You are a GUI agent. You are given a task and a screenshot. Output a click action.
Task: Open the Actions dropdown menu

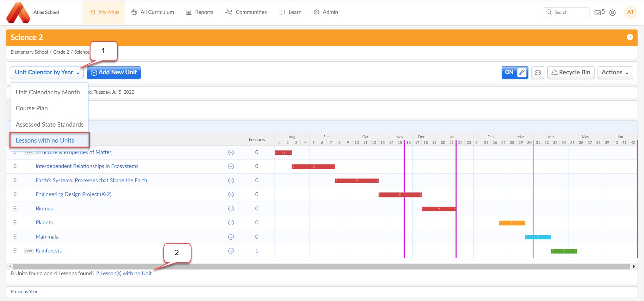click(x=615, y=72)
